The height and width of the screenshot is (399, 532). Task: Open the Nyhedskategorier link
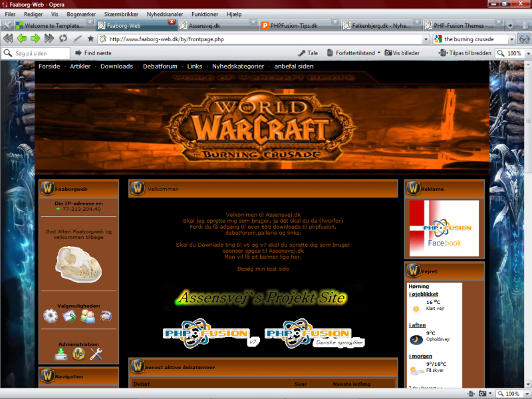pyautogui.click(x=238, y=66)
